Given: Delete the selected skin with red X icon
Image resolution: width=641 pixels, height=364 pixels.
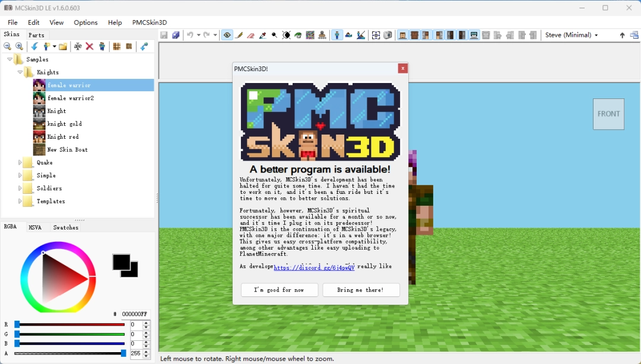Looking at the screenshot, I should (89, 46).
